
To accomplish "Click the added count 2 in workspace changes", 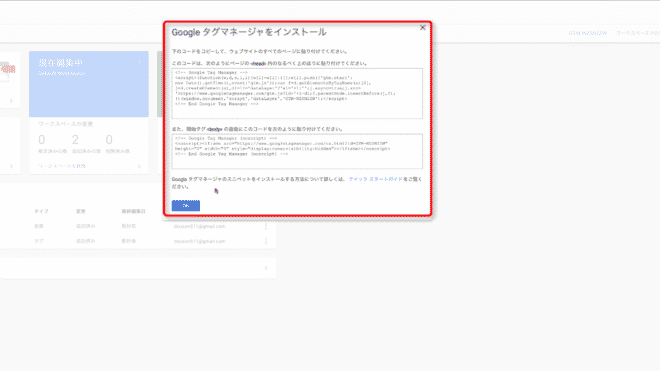I will pyautogui.click(x=75, y=139).
